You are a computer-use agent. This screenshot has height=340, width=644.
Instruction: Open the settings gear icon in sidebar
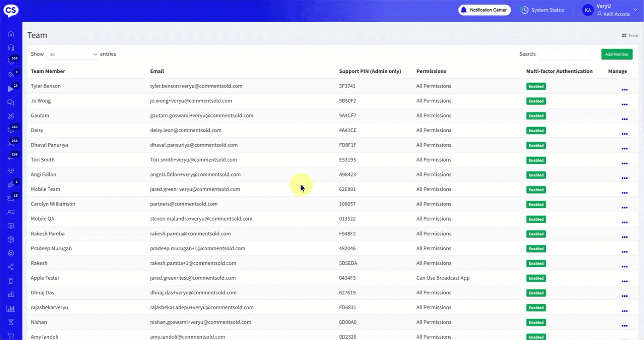click(x=11, y=253)
